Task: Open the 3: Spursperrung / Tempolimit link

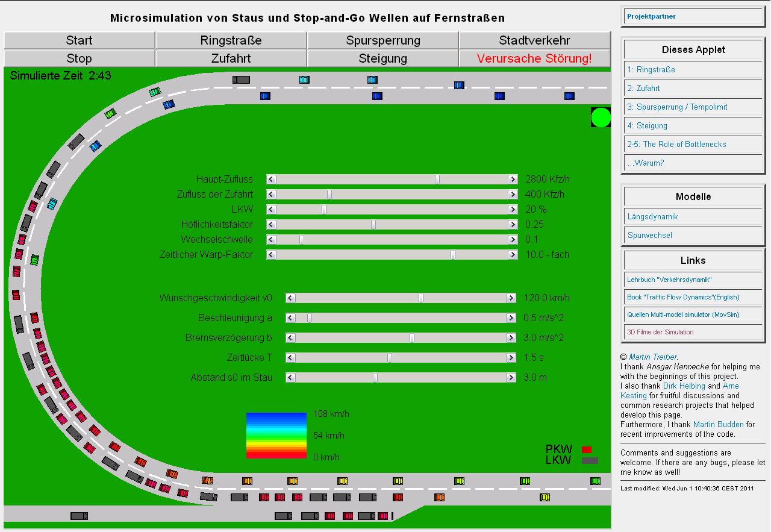Action: point(677,107)
